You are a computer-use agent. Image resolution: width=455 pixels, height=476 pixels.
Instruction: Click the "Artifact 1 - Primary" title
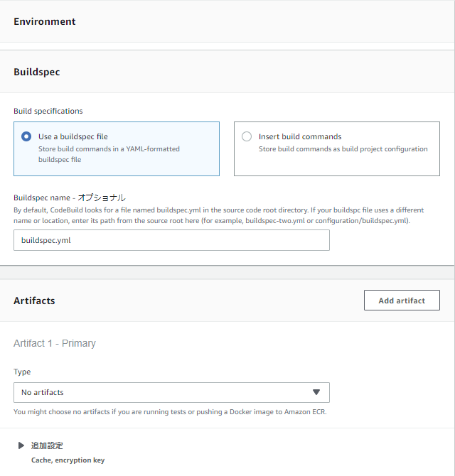click(x=55, y=343)
